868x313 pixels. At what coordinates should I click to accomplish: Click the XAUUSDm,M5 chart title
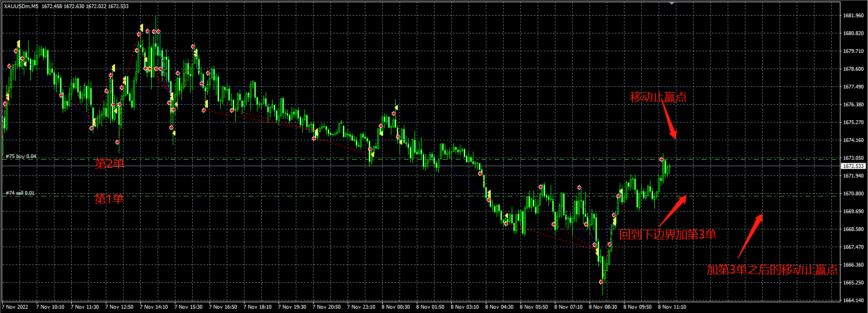click(21, 6)
